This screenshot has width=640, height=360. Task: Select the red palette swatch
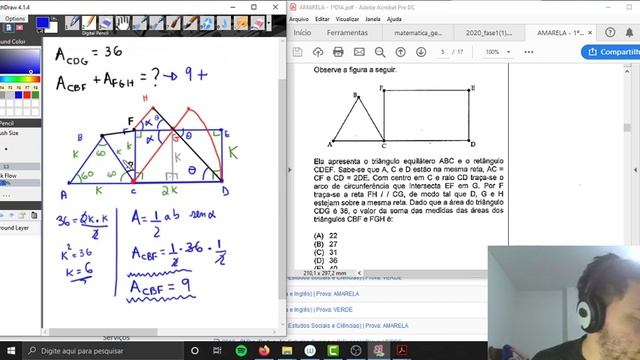(x=27, y=95)
